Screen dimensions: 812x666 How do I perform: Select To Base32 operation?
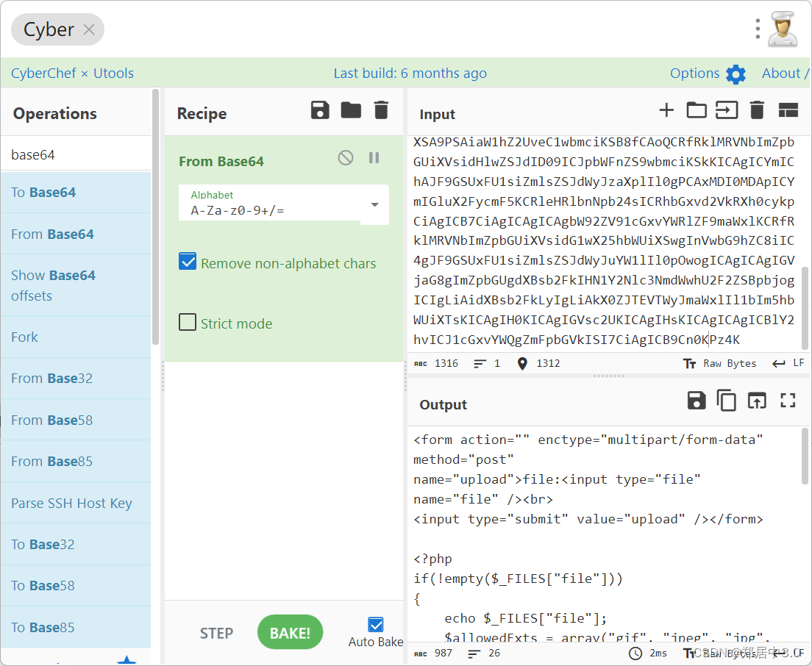pos(76,545)
